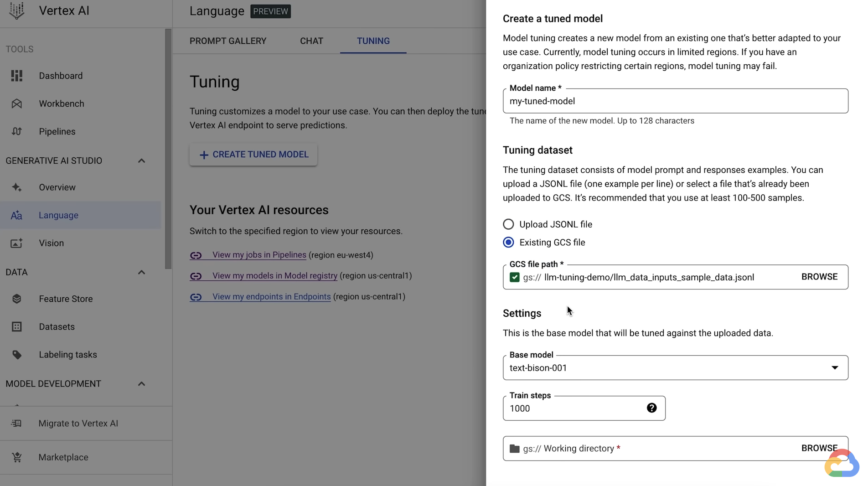Open the Base model dropdown

point(675,368)
